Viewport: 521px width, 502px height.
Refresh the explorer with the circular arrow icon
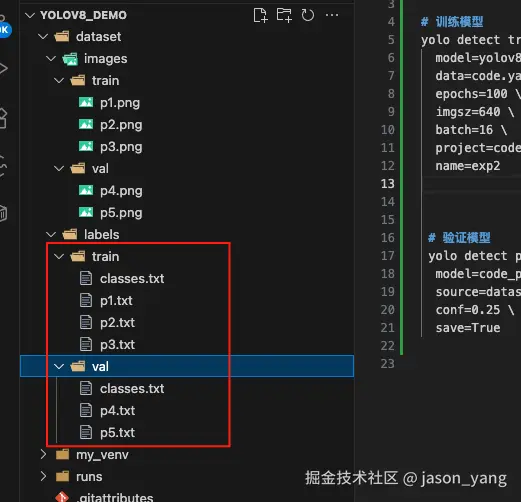(307, 15)
